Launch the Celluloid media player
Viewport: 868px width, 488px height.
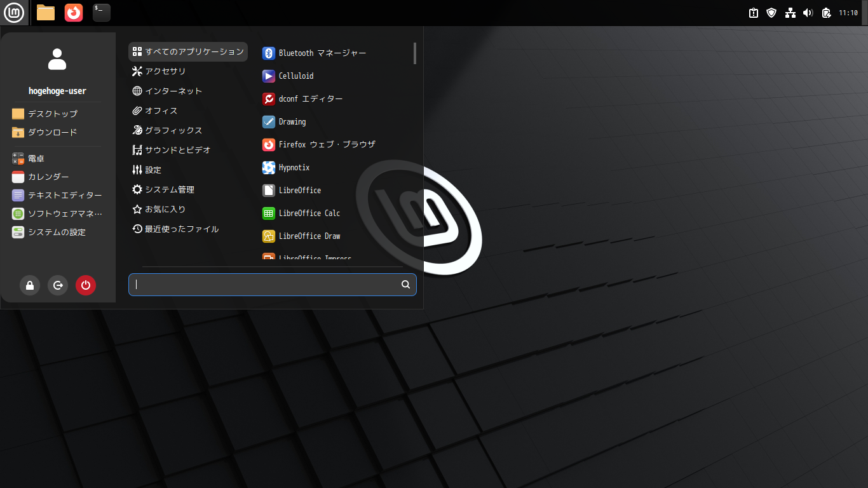[x=297, y=76]
